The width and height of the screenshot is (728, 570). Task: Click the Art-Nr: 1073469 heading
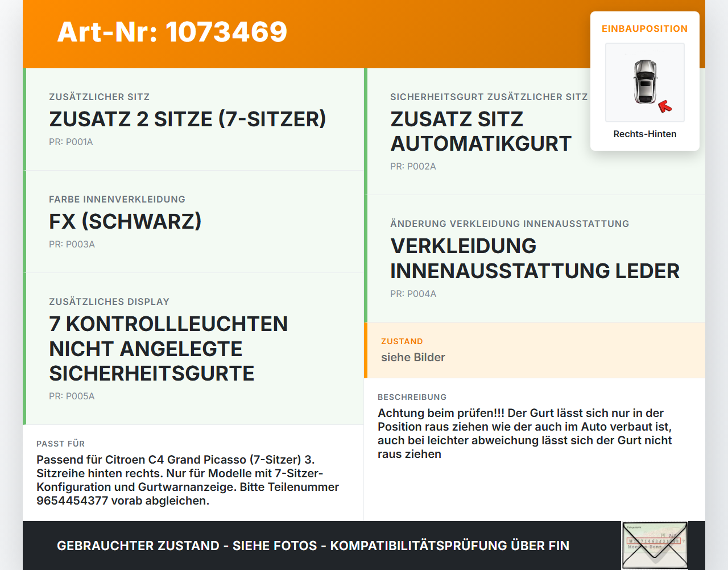[x=172, y=32]
